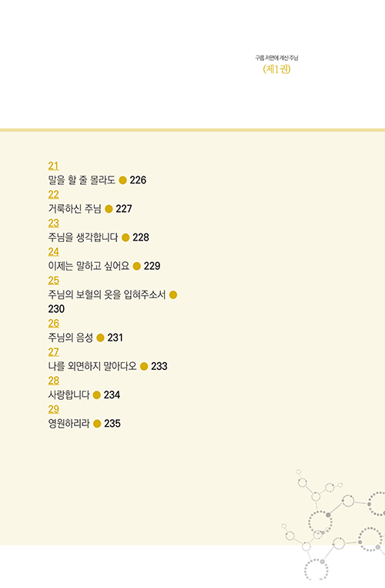The width and height of the screenshot is (385, 588).
Task: Click the gold dot before page 226
Action: pos(122,180)
